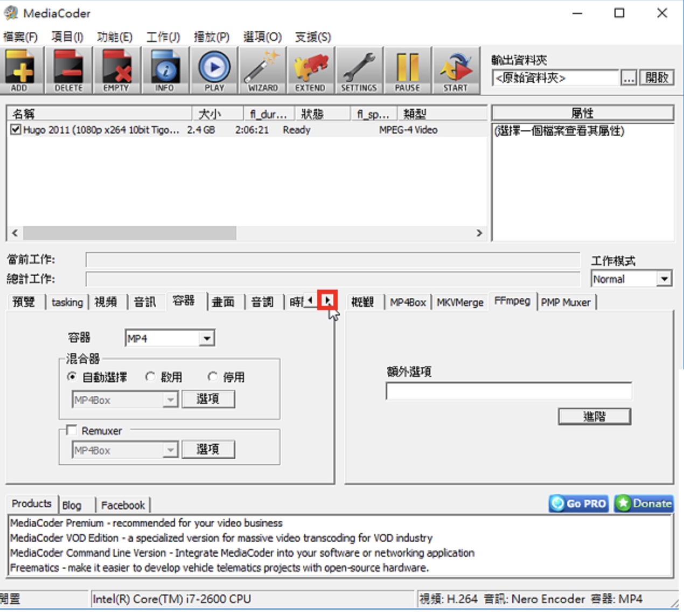Switch to the 畫面 tab
The height and width of the screenshot is (616, 684).
point(224,302)
